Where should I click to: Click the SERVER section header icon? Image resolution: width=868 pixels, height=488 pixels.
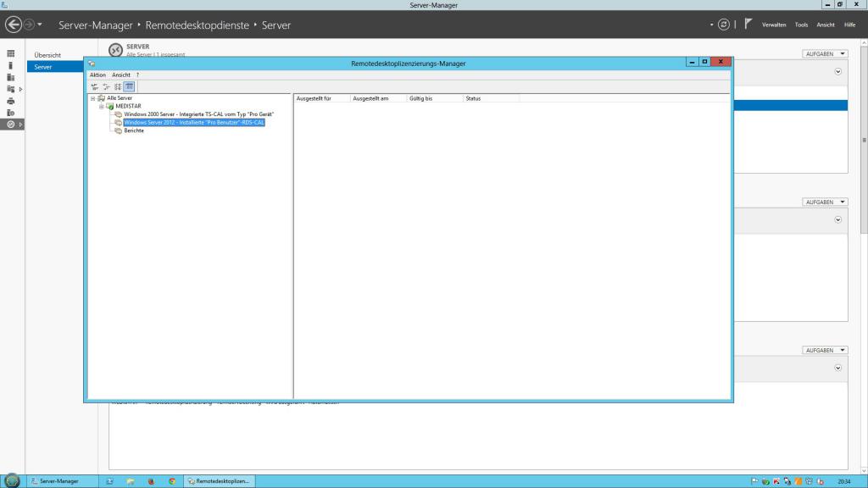tap(115, 50)
